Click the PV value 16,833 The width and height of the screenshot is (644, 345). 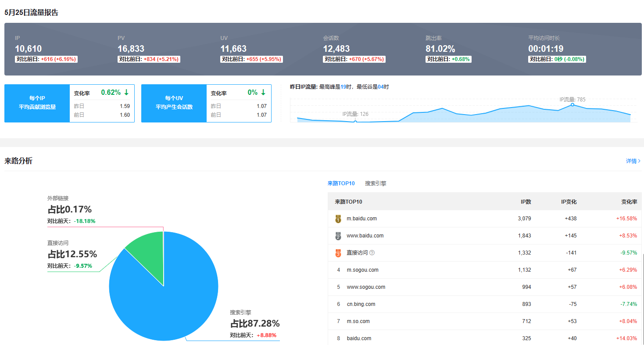(131, 49)
